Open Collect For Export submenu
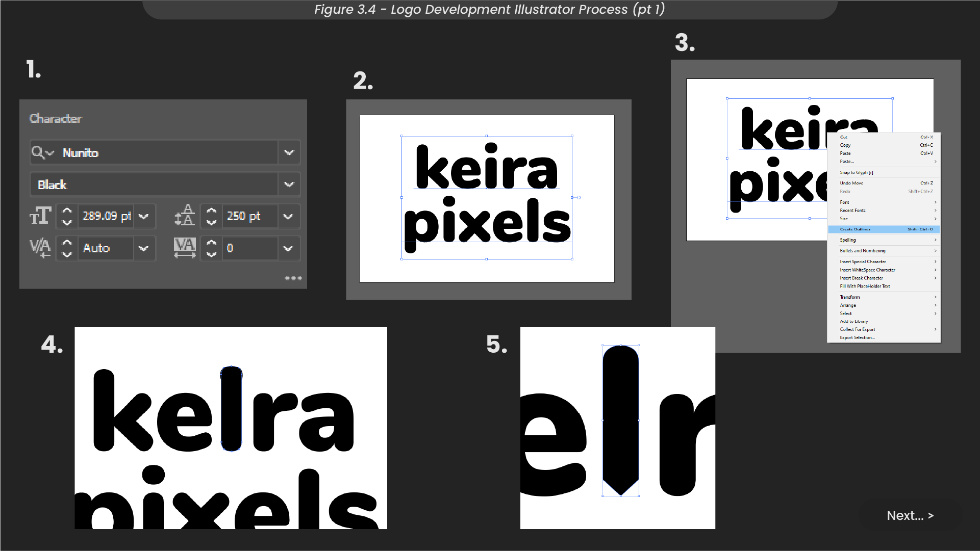 [884, 329]
